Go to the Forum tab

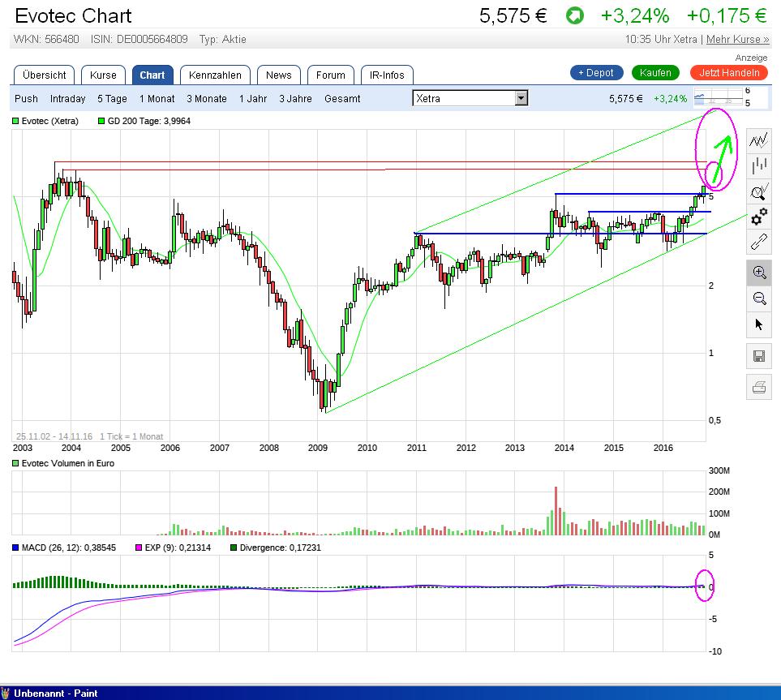click(330, 75)
